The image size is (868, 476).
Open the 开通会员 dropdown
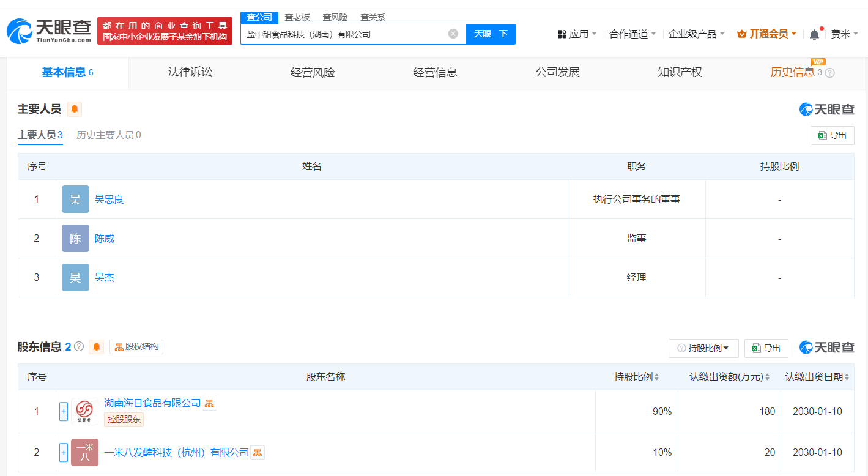pos(767,34)
